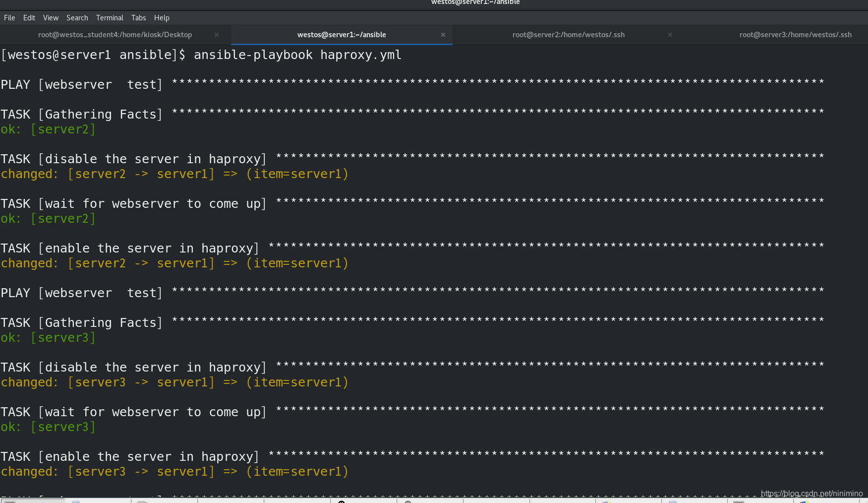Click changed: [server2 -> server1] under disable task

(174, 174)
